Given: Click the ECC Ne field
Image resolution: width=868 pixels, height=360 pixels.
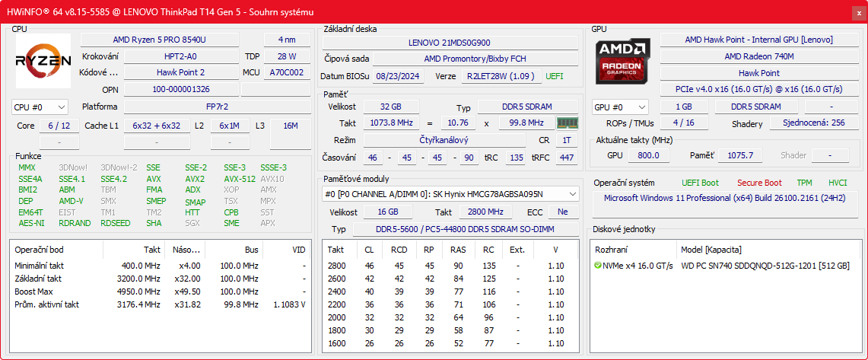Looking at the screenshot, I should coord(564,212).
